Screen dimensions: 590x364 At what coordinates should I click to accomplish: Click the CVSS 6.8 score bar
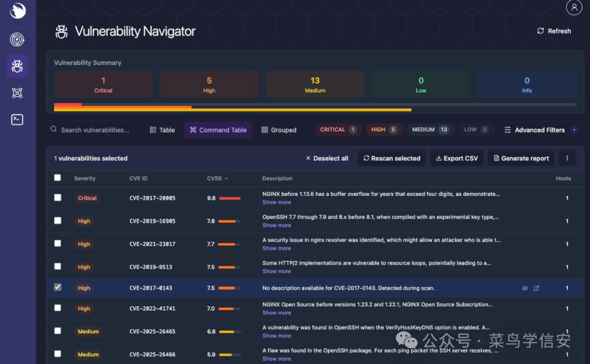[229, 332]
